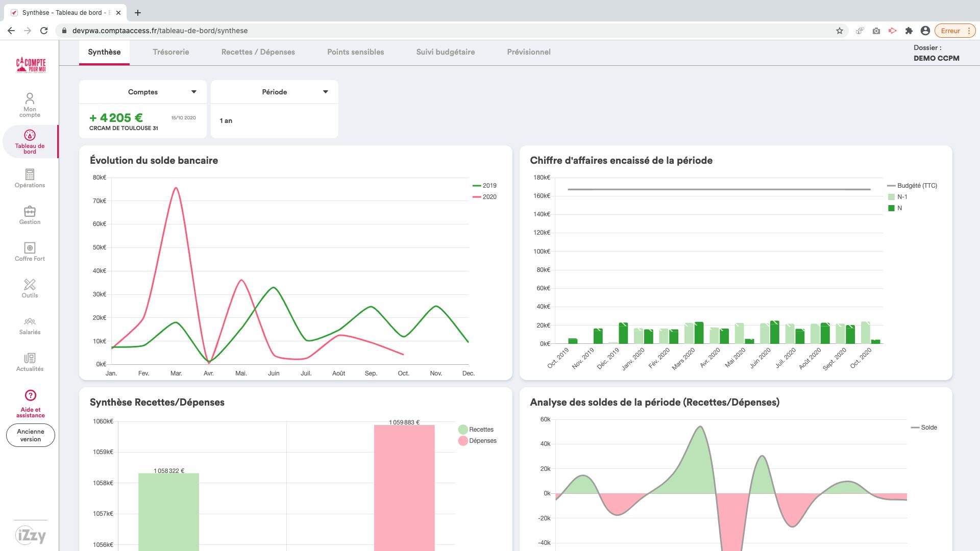The height and width of the screenshot is (551, 980).
Task: Expand the Comptes dropdown
Action: (x=193, y=92)
